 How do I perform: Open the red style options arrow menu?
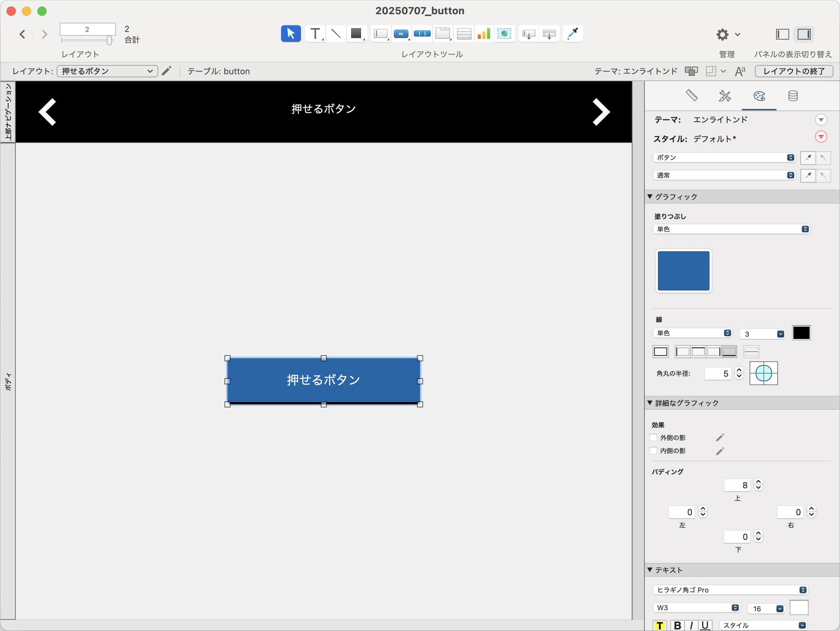(821, 137)
